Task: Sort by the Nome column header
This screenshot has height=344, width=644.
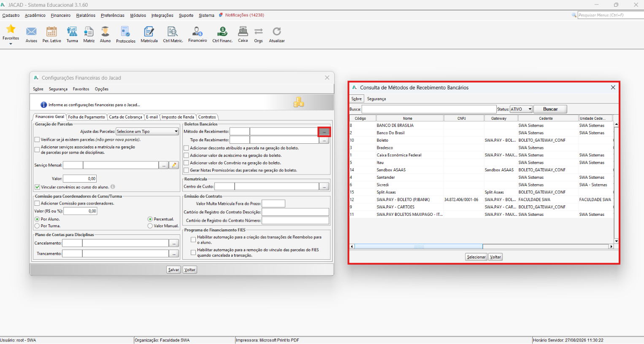Action: [407, 118]
